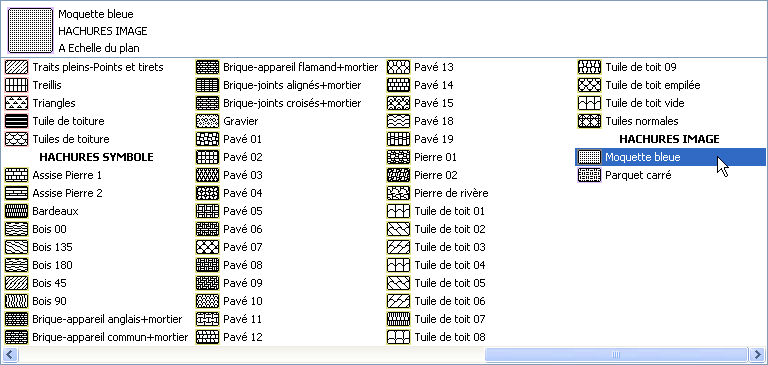
Task: Select the Tuiles de toiture pattern icon
Action: coord(16,139)
